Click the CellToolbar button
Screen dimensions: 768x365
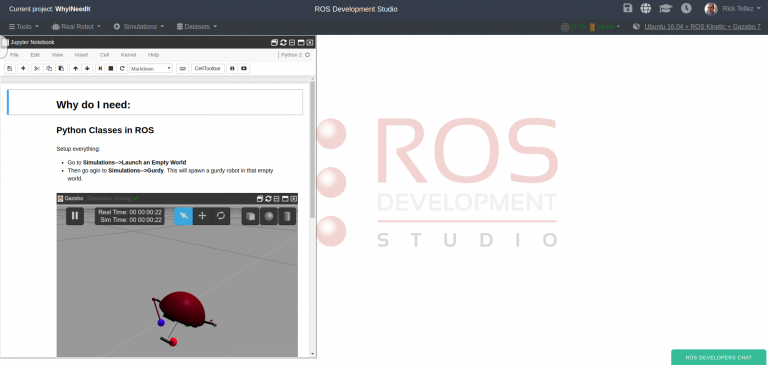[x=208, y=69]
